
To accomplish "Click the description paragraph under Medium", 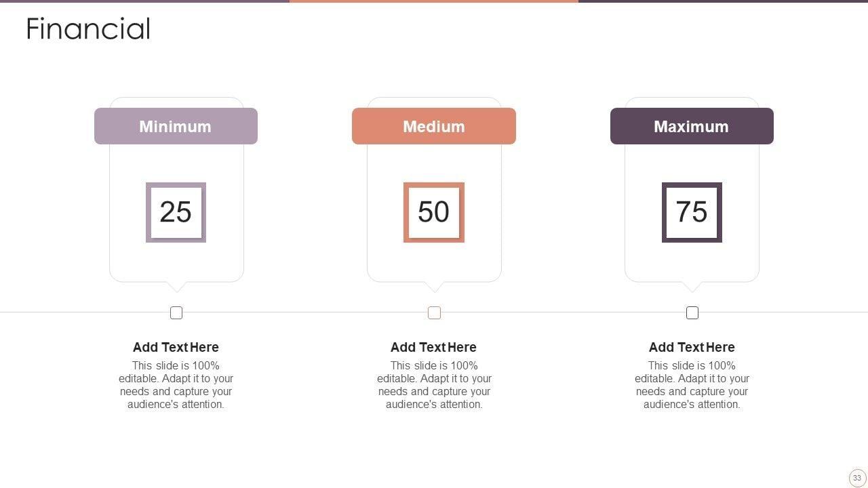I will point(434,385).
